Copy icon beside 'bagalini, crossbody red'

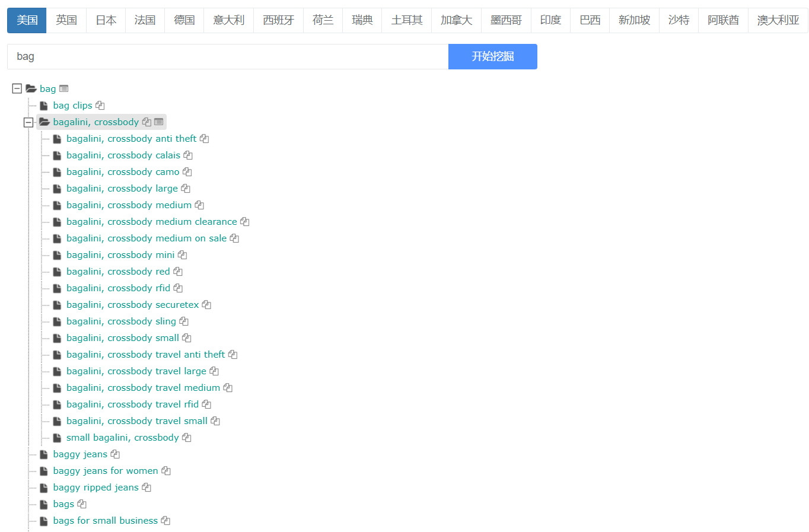coord(178,272)
